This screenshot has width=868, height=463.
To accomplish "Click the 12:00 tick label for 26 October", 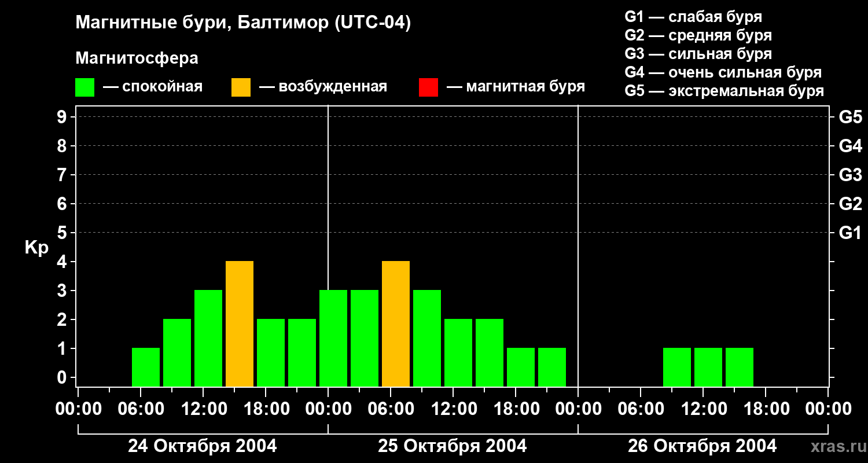I will [x=703, y=409].
